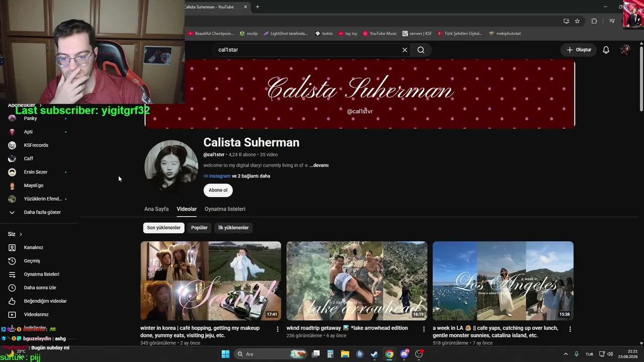Expand the Siz section chevron

[x=21, y=234]
